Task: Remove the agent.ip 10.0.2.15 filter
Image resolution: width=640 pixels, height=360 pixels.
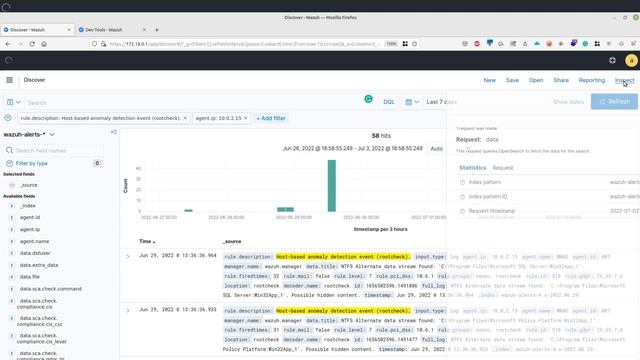Action: (245, 118)
